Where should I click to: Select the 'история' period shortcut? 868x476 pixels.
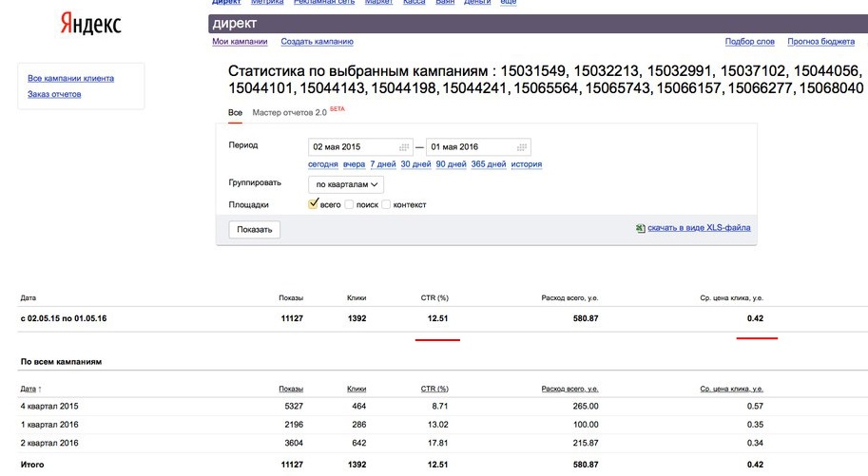[x=527, y=164]
